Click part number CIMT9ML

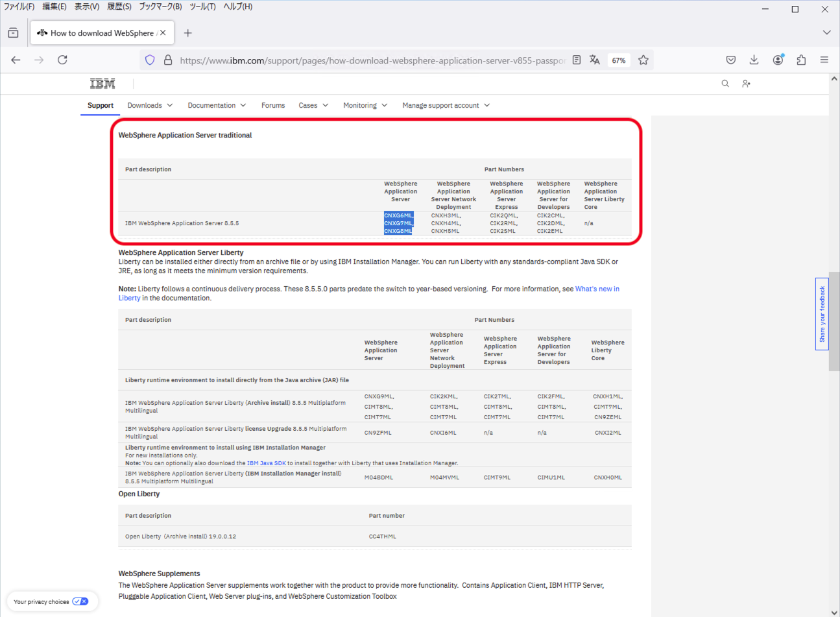coord(497,478)
